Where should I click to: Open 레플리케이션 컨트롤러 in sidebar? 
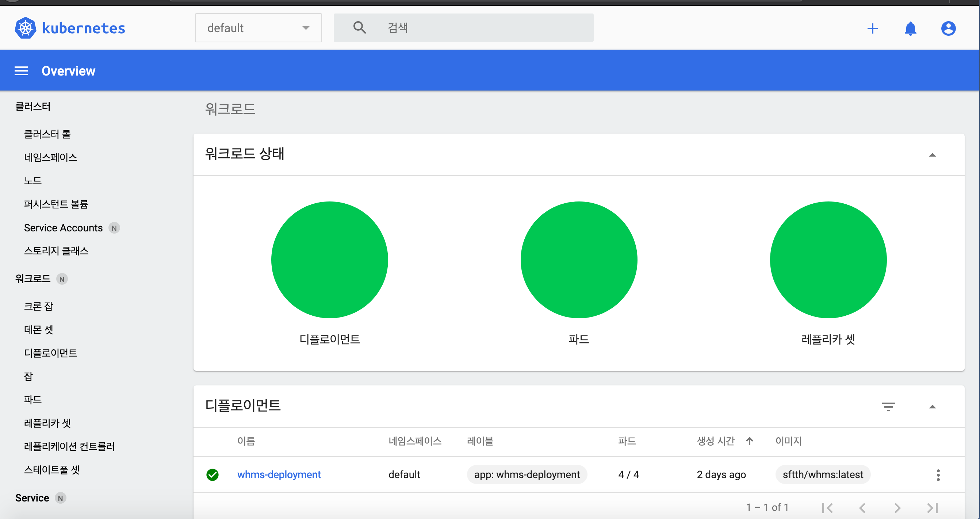69,446
